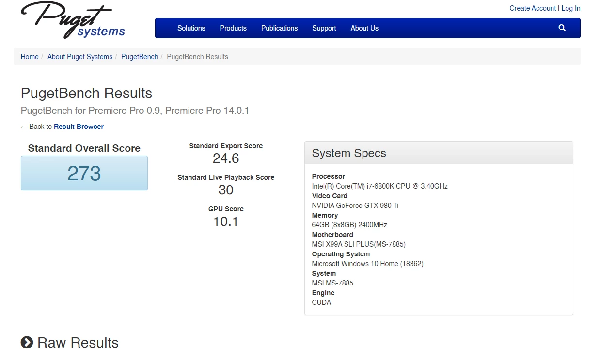The image size is (600, 364).
Task: Click the Live Playback Score value 30
Action: tap(226, 190)
